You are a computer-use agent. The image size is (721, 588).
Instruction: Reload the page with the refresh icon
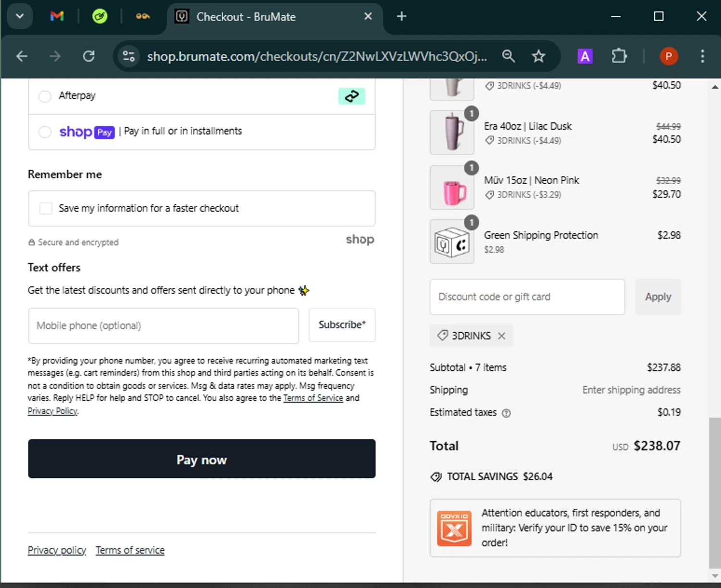(x=89, y=57)
